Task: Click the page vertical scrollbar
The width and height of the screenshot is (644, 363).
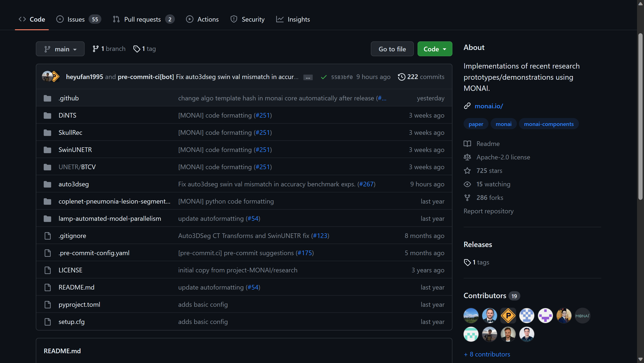Action: 640,116
